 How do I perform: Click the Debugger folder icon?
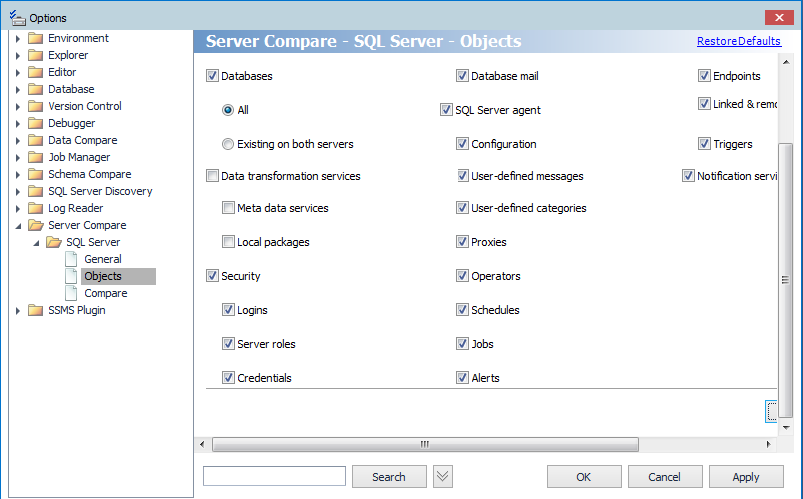point(35,123)
